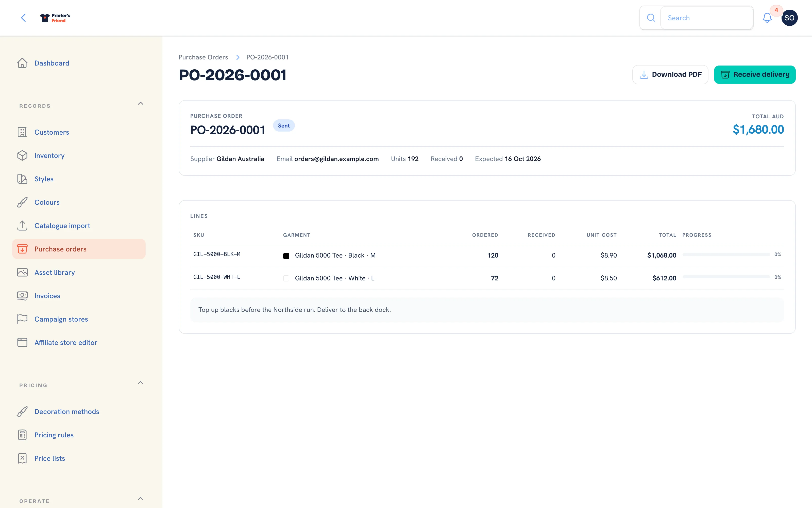812x508 pixels.
Task: Click the Sent status badge
Action: [284, 126]
